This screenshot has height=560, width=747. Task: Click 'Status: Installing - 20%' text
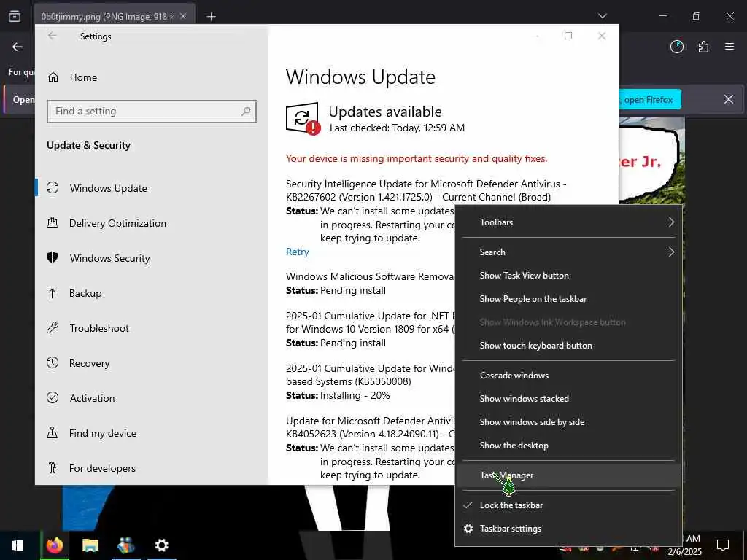pos(338,395)
